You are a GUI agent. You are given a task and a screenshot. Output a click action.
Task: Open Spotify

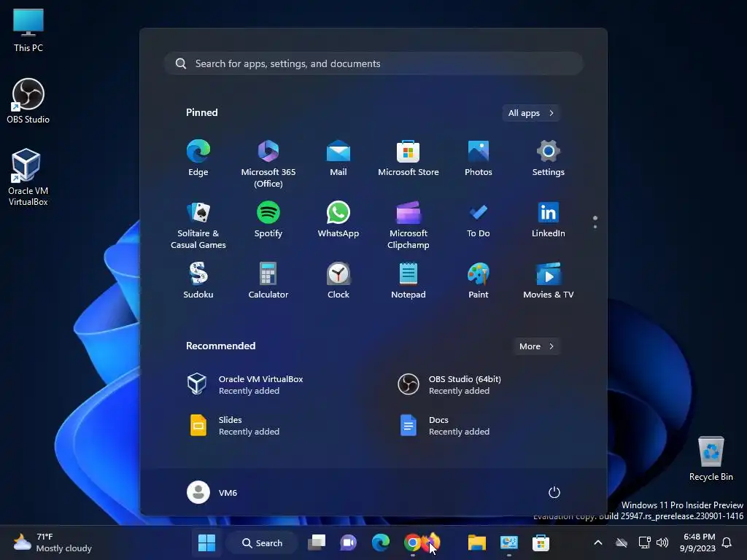point(268,220)
